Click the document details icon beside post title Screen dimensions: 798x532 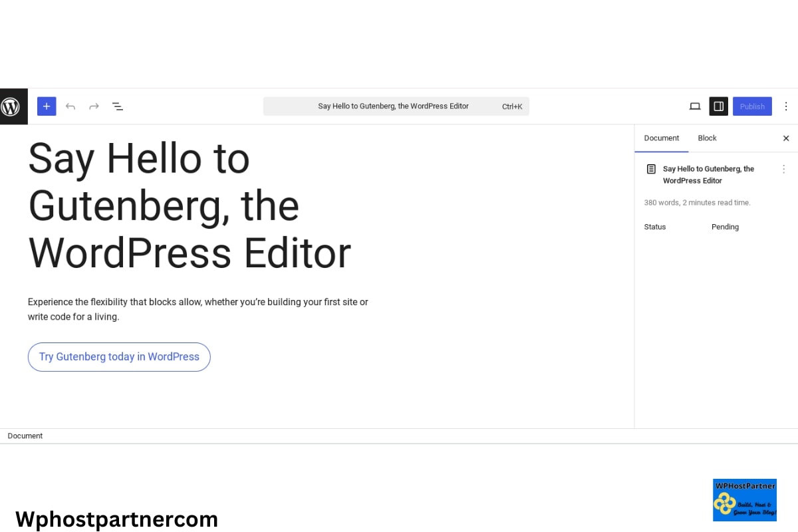pyautogui.click(x=650, y=169)
